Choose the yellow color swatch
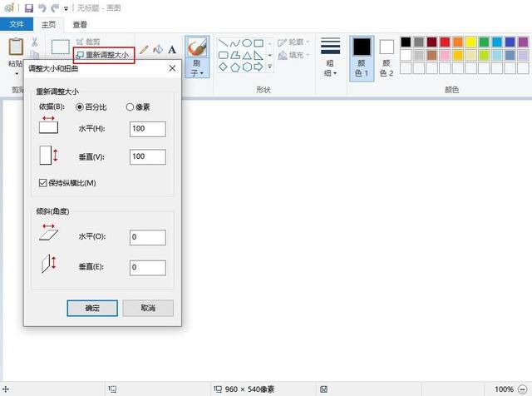 [x=471, y=42]
